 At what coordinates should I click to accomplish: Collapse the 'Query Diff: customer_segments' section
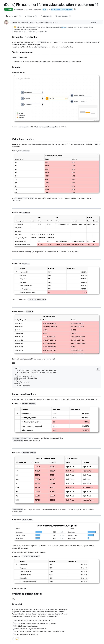[24, 452]
